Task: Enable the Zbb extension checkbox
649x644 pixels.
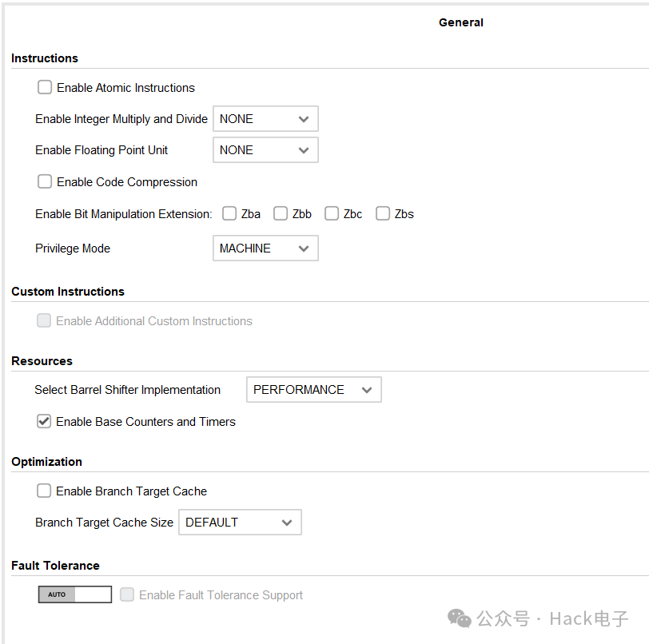Action: click(x=281, y=213)
